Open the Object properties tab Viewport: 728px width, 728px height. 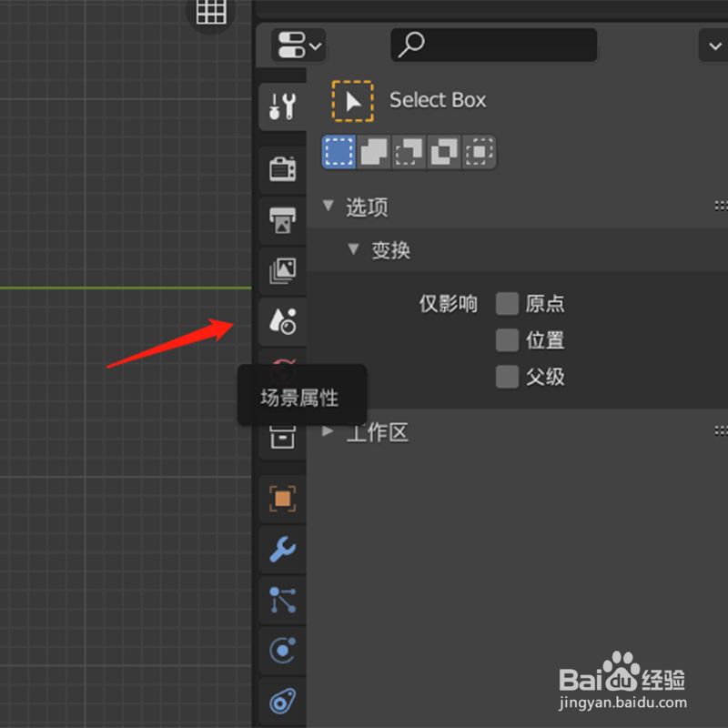283,499
